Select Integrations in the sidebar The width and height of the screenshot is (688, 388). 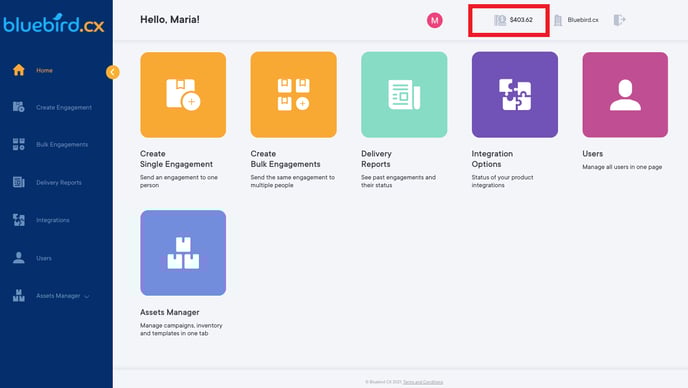click(x=53, y=220)
